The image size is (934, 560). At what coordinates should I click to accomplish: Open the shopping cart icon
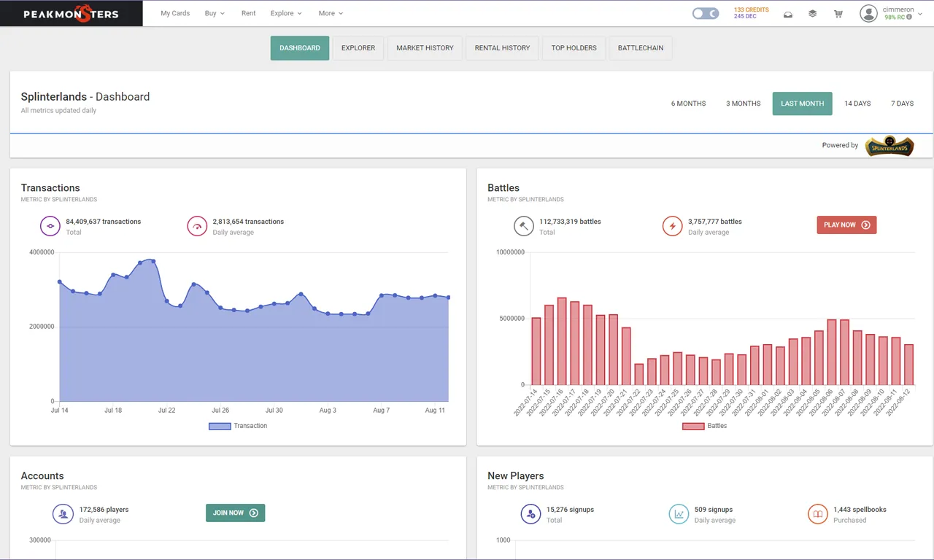pos(838,14)
